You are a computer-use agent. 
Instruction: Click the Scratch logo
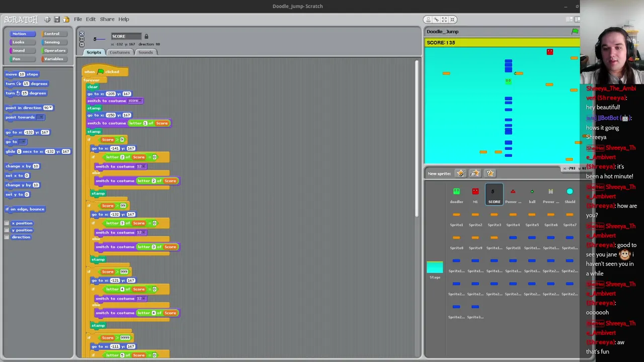[21, 20]
